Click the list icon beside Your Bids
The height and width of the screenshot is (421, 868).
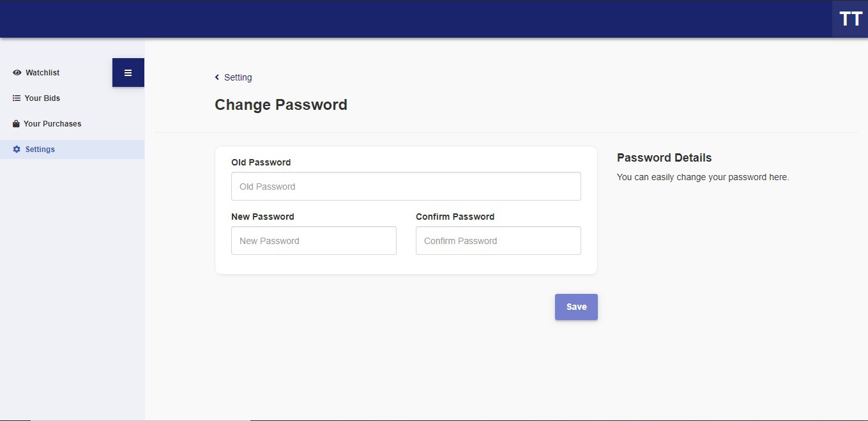(x=17, y=98)
